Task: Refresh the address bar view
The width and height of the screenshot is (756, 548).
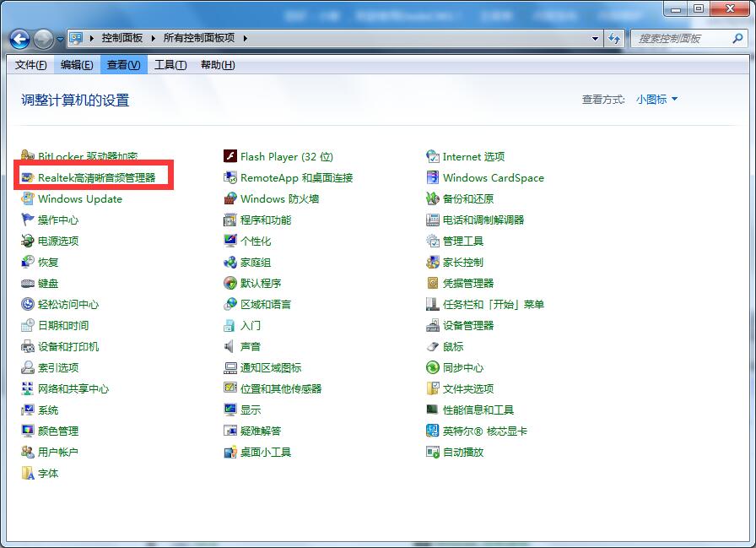Action: pyautogui.click(x=613, y=39)
